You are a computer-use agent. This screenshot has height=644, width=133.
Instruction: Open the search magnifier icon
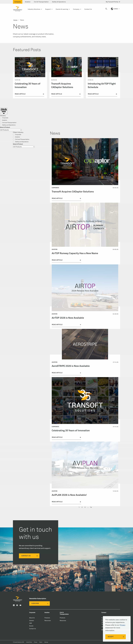click(x=106, y=9)
